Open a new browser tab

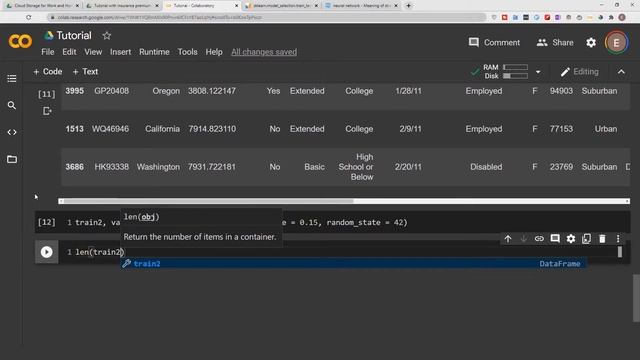[x=409, y=6]
